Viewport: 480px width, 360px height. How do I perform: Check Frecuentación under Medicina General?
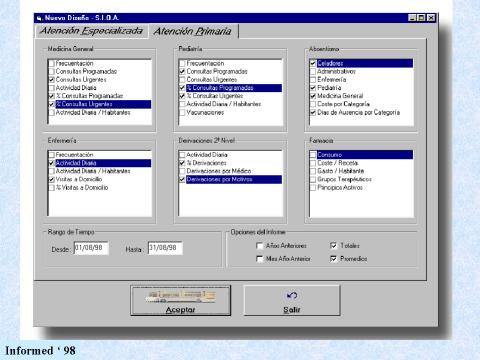point(52,63)
